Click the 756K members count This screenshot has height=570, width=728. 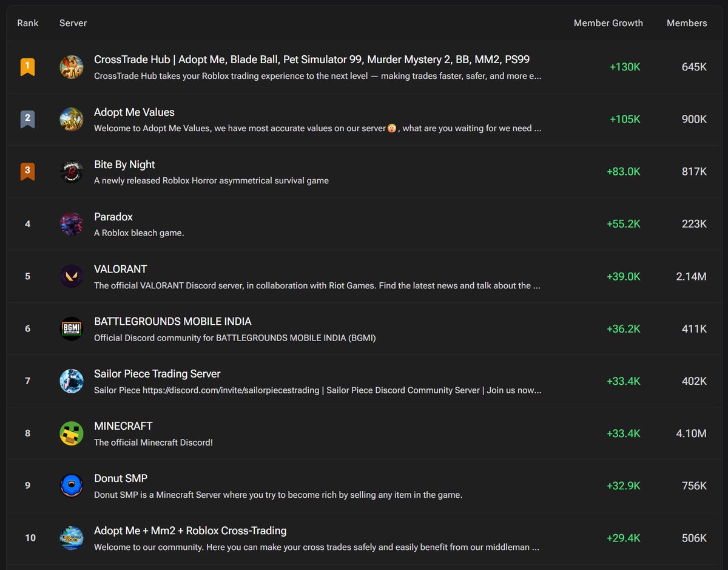[x=694, y=486]
